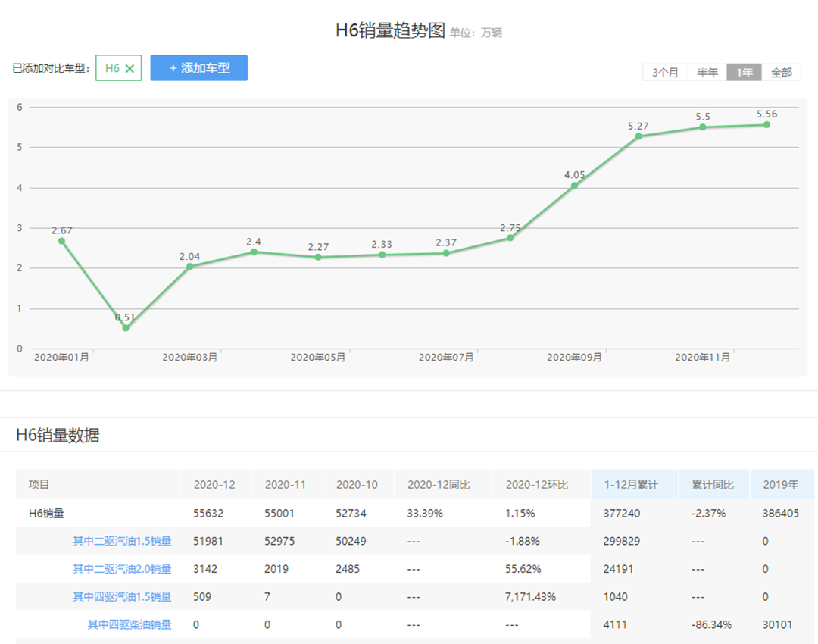Viewport: 818px width, 644px height.
Task: Click the 2.75 data point marker
Action: [x=510, y=238]
